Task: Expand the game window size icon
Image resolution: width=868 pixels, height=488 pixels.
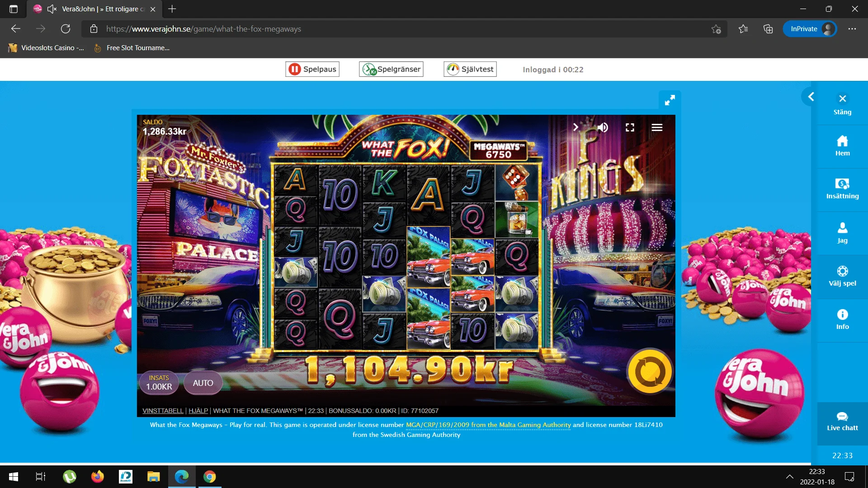Action: [670, 100]
